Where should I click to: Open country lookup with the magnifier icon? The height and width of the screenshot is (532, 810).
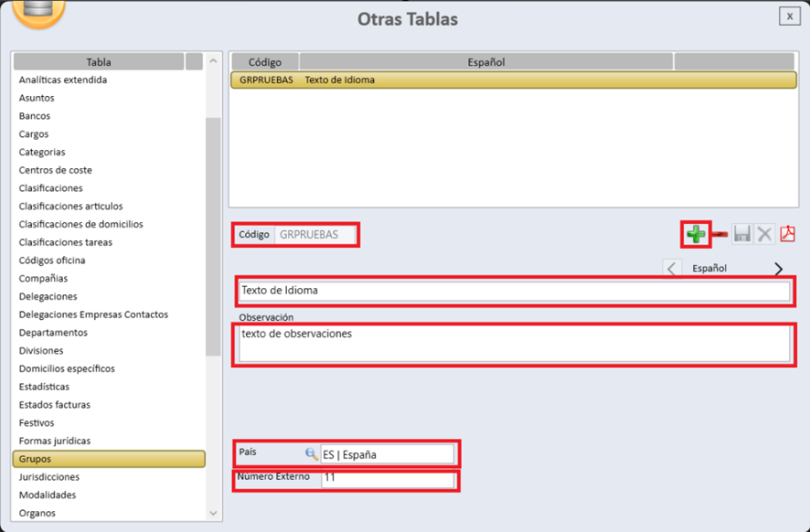312,454
